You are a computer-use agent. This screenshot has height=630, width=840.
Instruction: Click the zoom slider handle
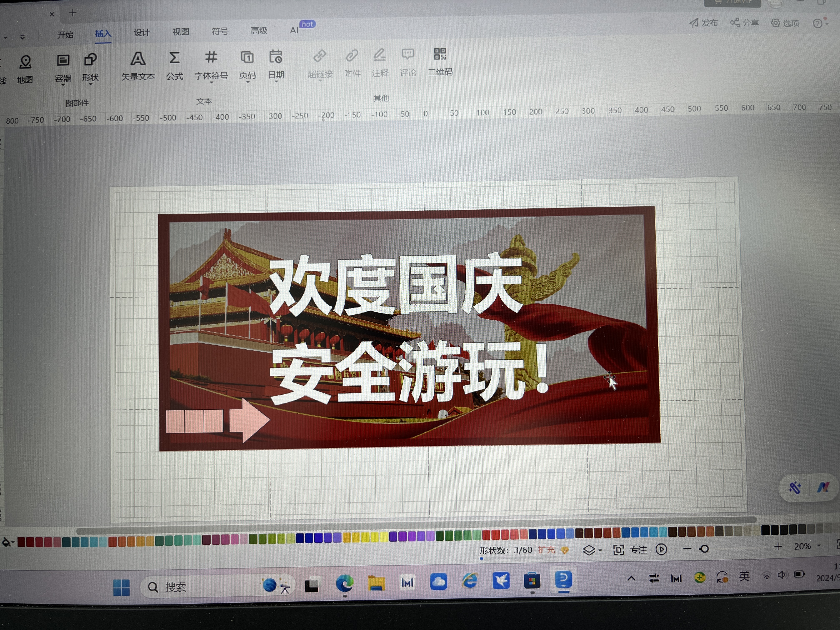pyautogui.click(x=704, y=549)
